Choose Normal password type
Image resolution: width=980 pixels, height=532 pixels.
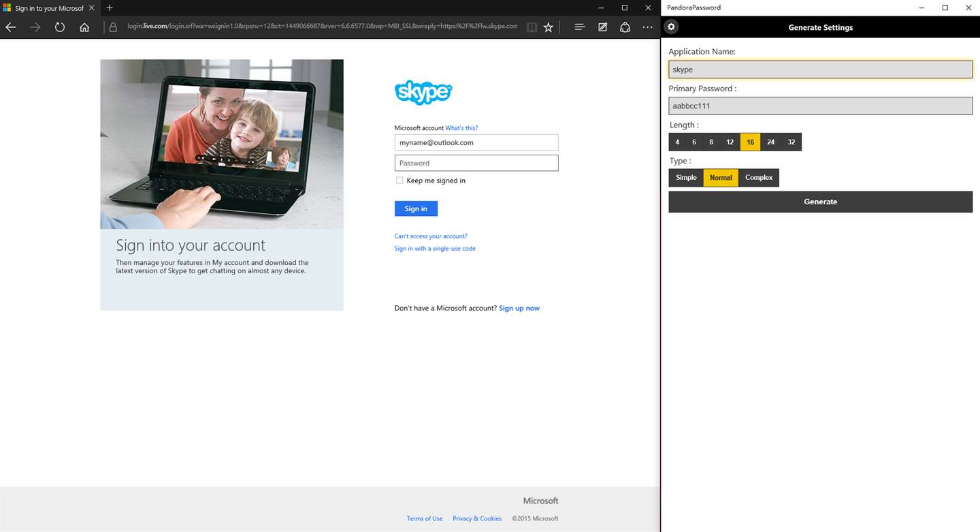pos(721,178)
